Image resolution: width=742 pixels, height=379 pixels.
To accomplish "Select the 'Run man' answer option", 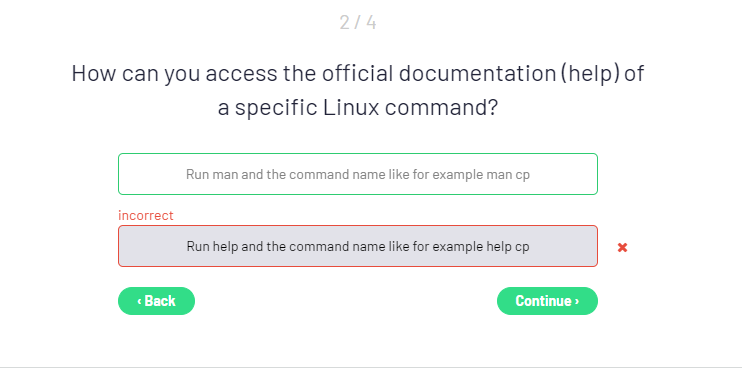I will (x=358, y=174).
